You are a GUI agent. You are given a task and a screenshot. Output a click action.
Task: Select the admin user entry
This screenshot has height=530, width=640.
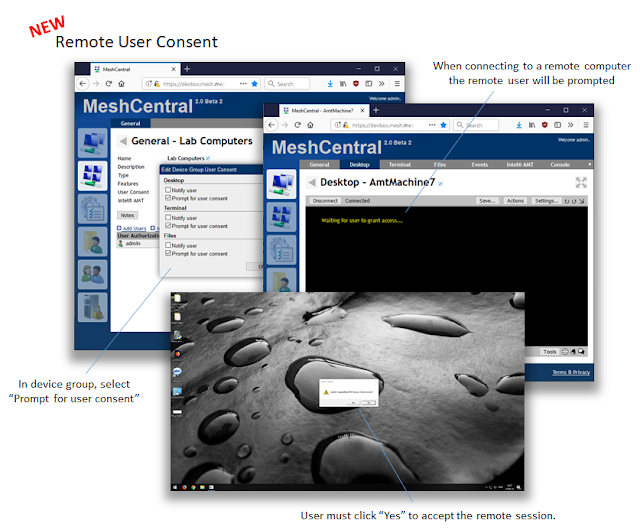(x=133, y=243)
